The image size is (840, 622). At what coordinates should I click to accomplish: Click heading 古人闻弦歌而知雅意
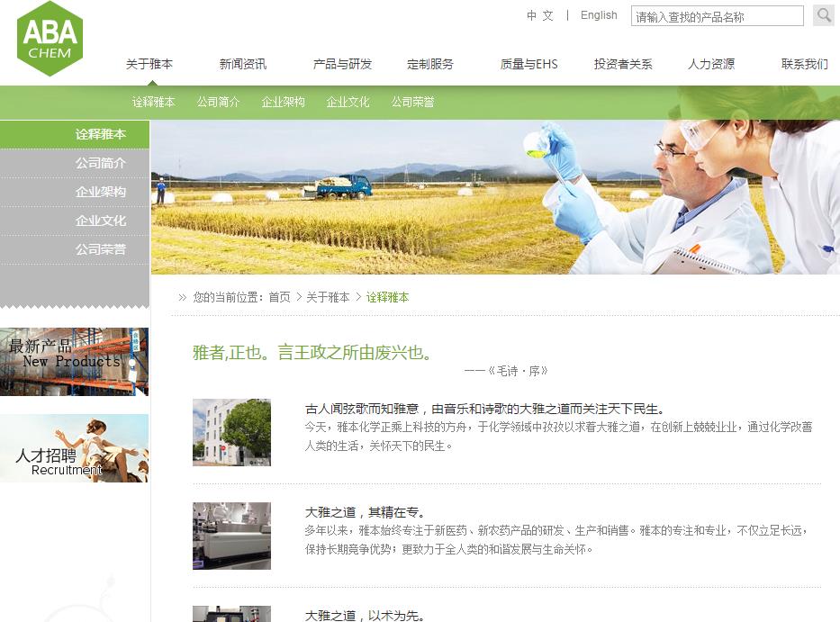(x=485, y=410)
